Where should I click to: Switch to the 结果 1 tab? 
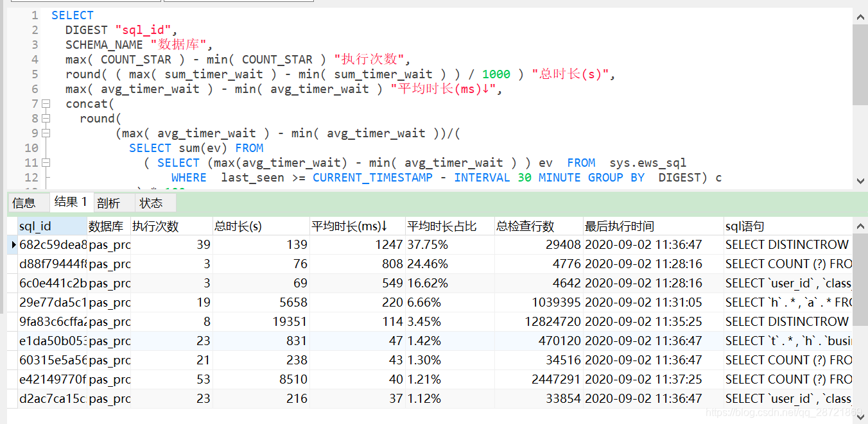point(71,202)
